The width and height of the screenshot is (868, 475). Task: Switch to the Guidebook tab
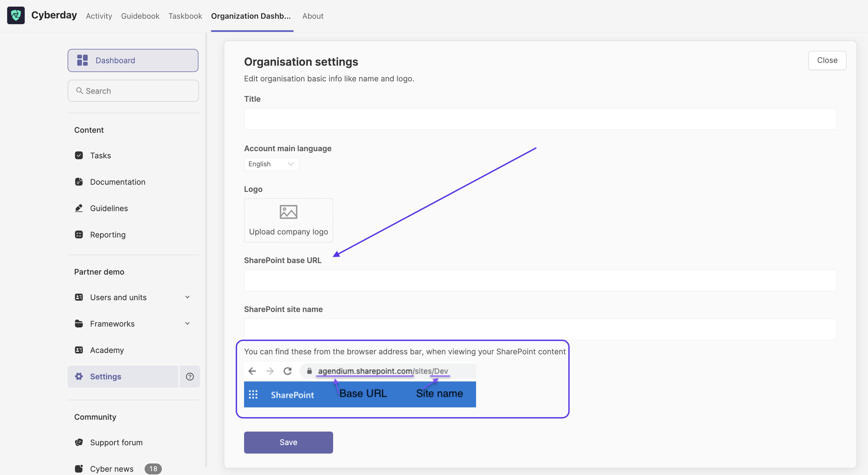pos(140,16)
